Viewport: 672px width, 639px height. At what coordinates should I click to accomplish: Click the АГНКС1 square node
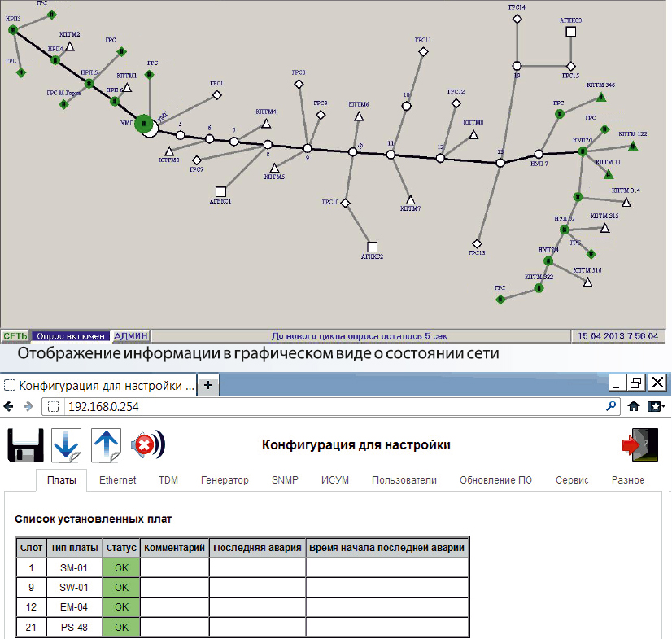220,191
